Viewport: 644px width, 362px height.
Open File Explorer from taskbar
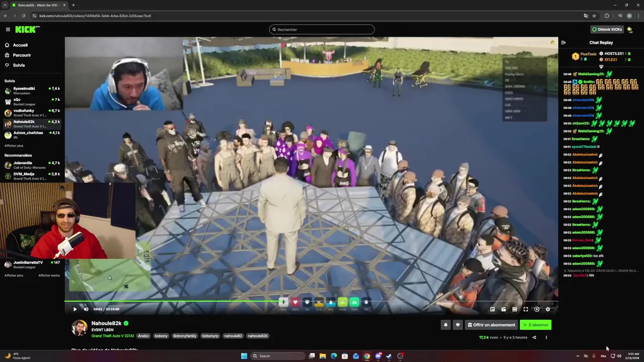click(x=323, y=356)
